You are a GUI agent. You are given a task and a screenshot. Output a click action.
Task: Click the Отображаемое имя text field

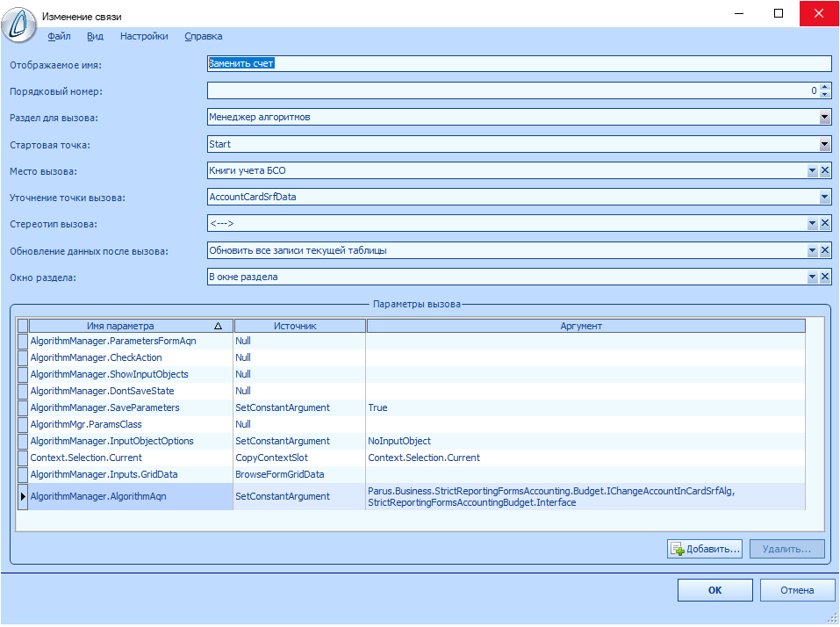click(518, 63)
